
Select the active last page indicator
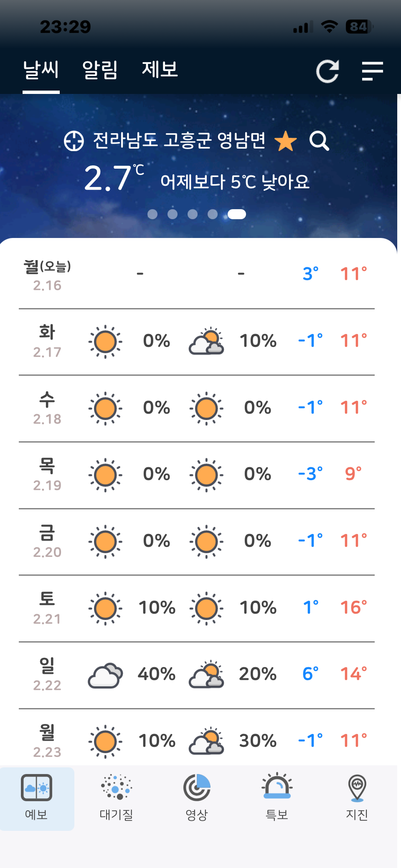pyautogui.click(x=237, y=214)
